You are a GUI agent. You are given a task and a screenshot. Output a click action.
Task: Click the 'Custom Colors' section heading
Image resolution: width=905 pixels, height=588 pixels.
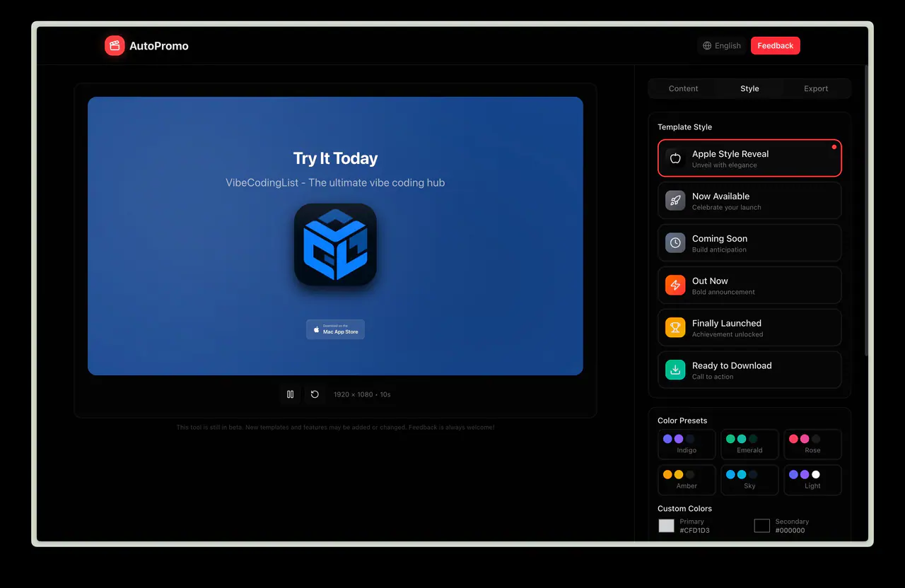[684, 509]
